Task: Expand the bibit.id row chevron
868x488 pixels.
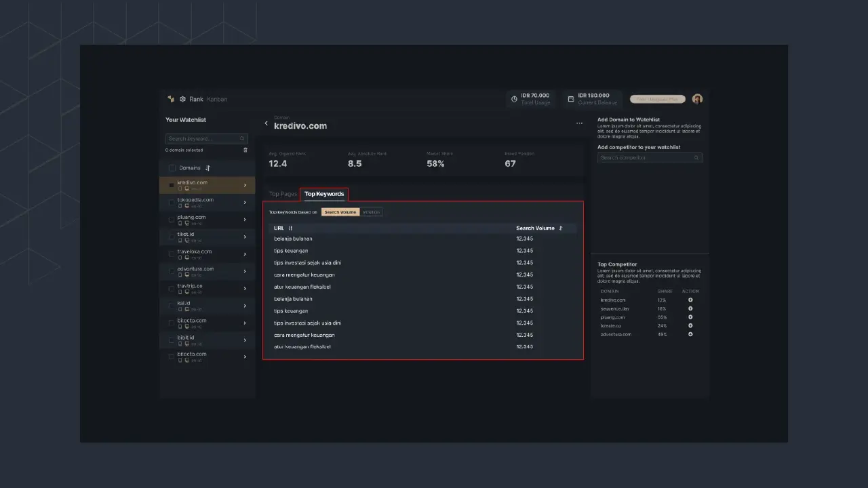Action: (245, 340)
